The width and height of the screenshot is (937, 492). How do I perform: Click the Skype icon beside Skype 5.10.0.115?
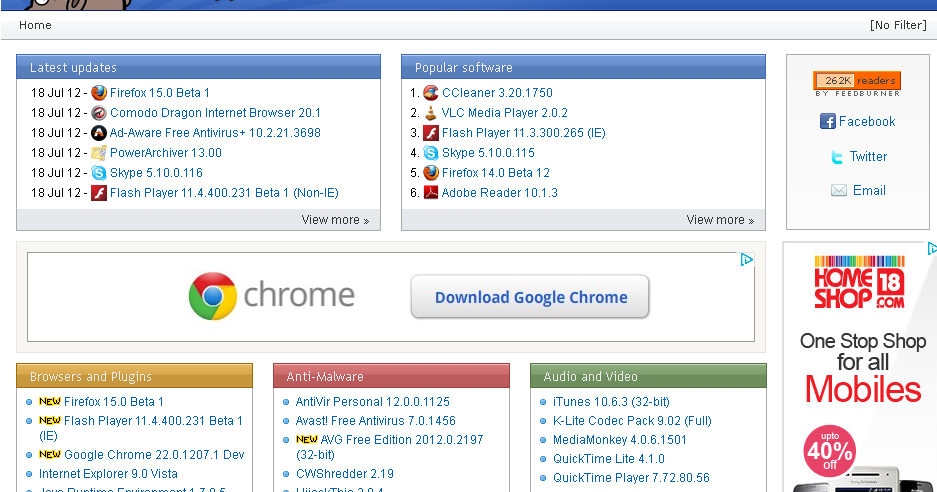pyautogui.click(x=431, y=153)
